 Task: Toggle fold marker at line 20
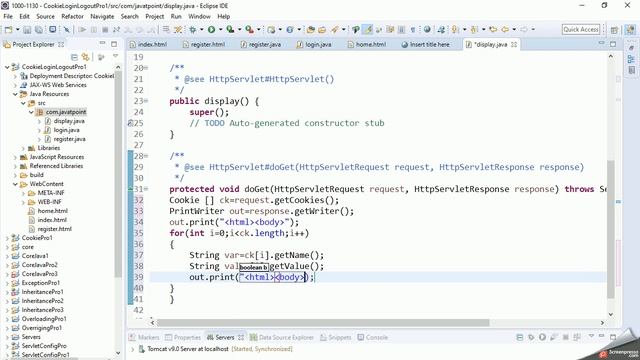point(146,68)
